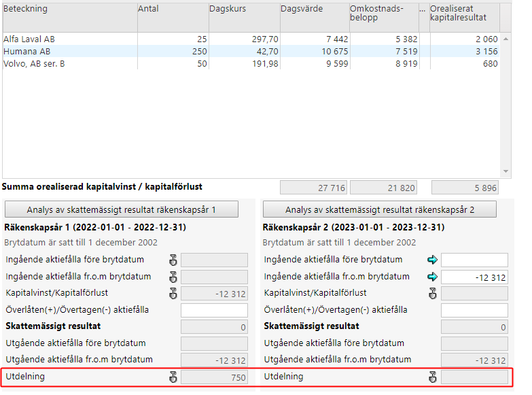532x395 pixels.
Task: Click Räkenskapsår 2 Kapitalvinst/Kapitalförlust field
Action: [474, 294]
